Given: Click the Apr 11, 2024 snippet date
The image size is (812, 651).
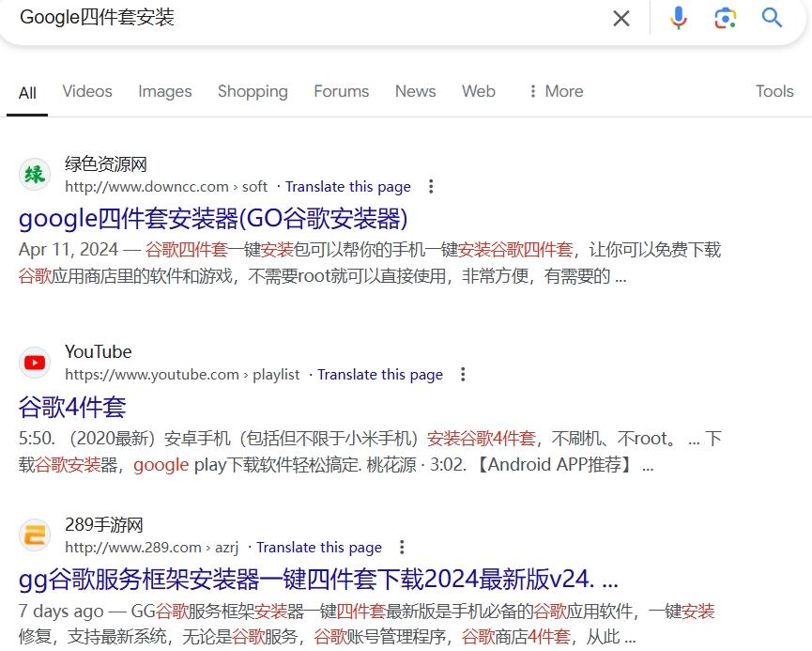Looking at the screenshot, I should coord(69,250).
